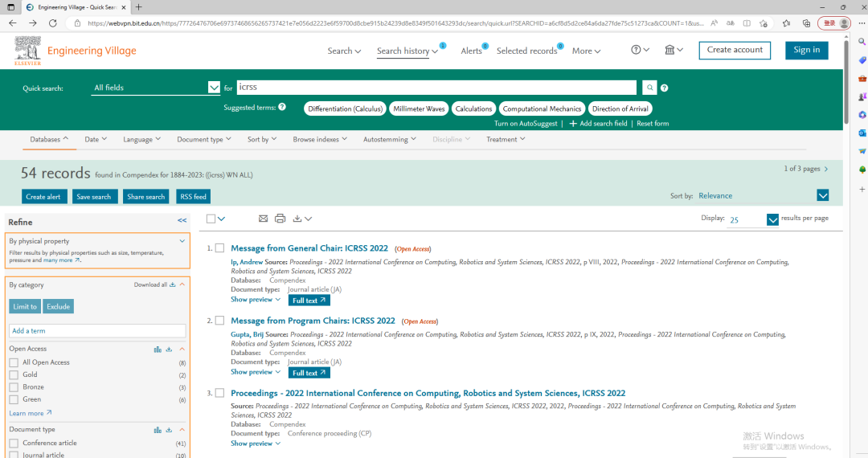Check the Proceedings ICRSS 2022 record
868x458 pixels.
pyautogui.click(x=219, y=393)
